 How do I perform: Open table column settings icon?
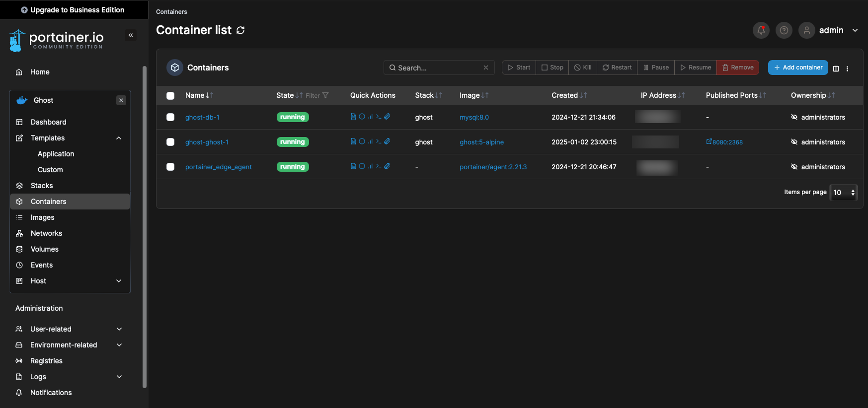pyautogui.click(x=836, y=68)
